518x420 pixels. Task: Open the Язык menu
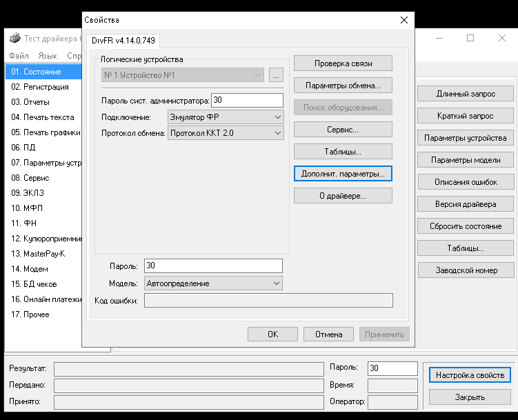pos(48,56)
